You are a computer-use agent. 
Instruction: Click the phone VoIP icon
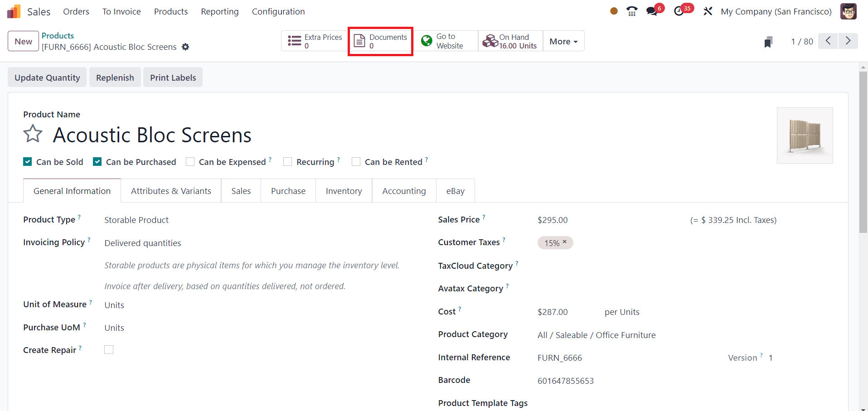(x=632, y=11)
